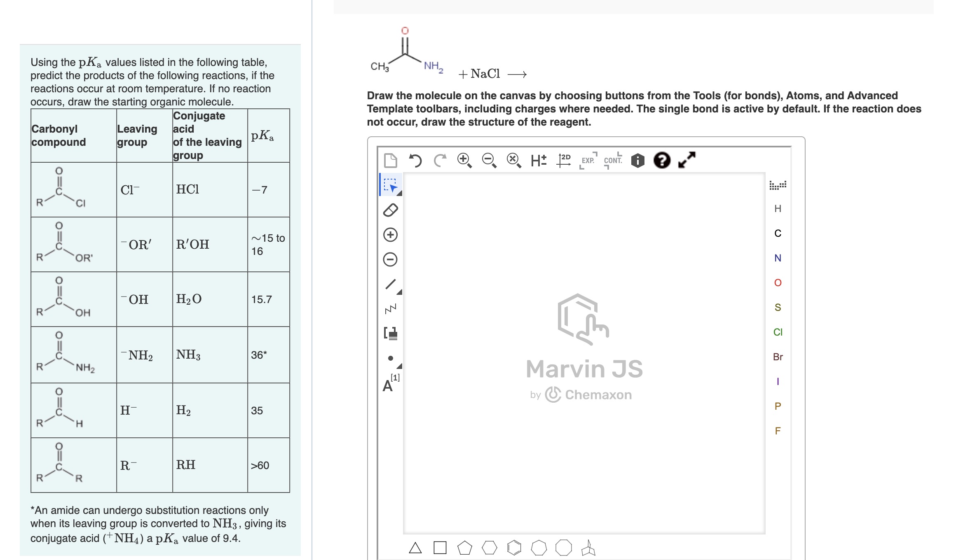Click the Undo icon in the Marvin toolbar
Screen dimensions: 970x560
click(x=416, y=161)
